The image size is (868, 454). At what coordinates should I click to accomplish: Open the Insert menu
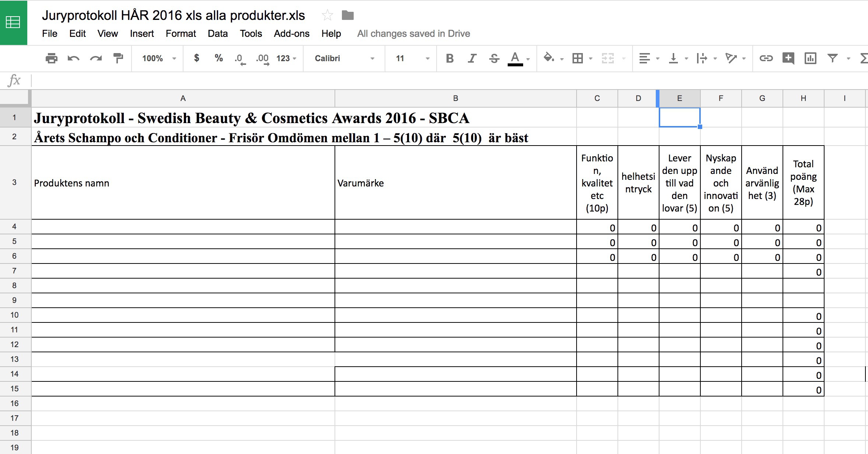click(142, 34)
